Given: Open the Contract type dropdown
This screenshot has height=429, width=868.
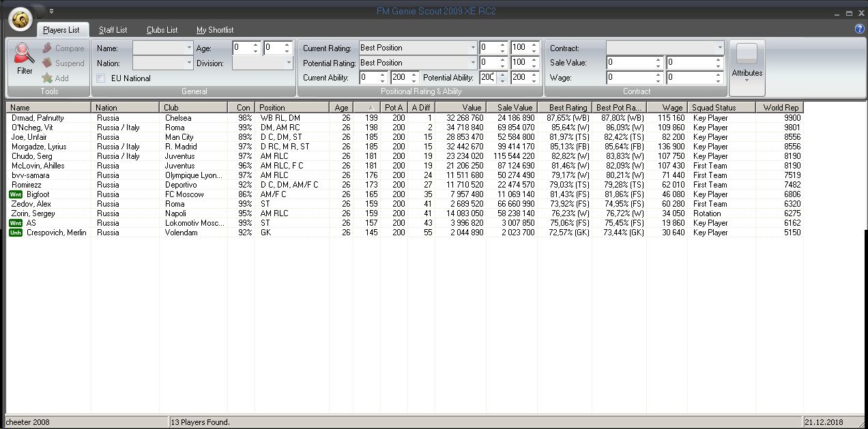Looking at the screenshot, I should 719,48.
